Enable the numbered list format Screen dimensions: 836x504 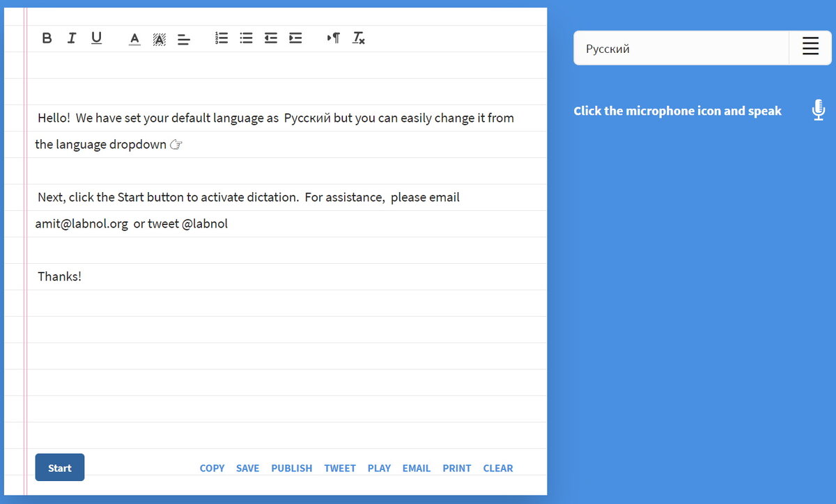pos(221,38)
